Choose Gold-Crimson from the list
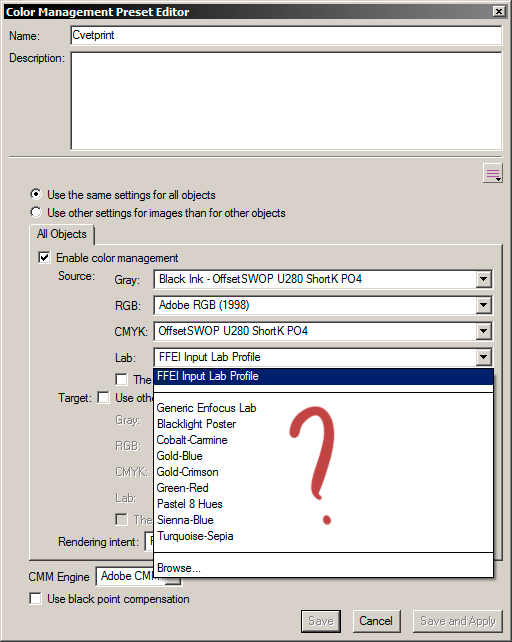The height and width of the screenshot is (642, 512). pos(323,472)
